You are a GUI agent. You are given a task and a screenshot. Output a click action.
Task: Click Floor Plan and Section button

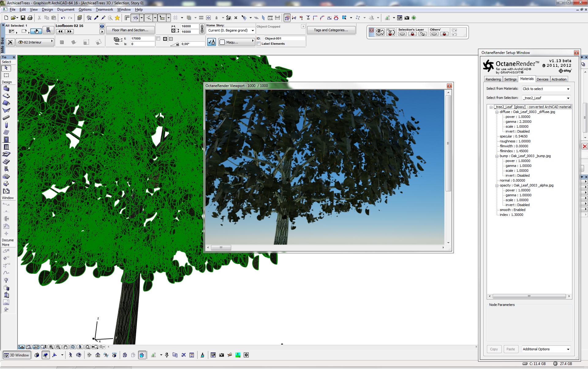coord(130,30)
